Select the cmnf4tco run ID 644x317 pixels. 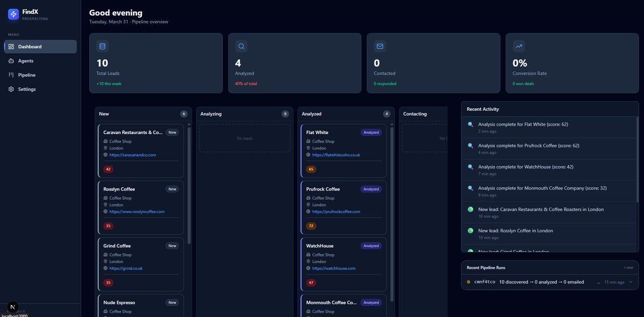pyautogui.click(x=484, y=282)
